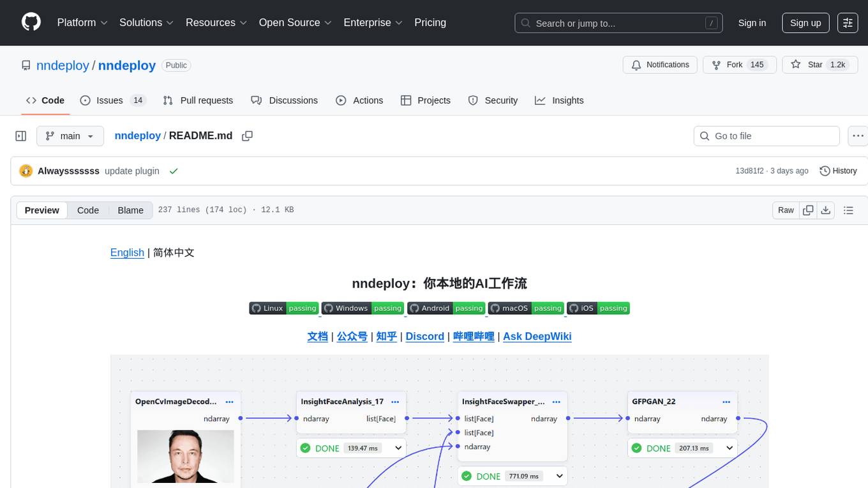Open the Pull requests tab
The width and height of the screenshot is (868, 488).
198,100
